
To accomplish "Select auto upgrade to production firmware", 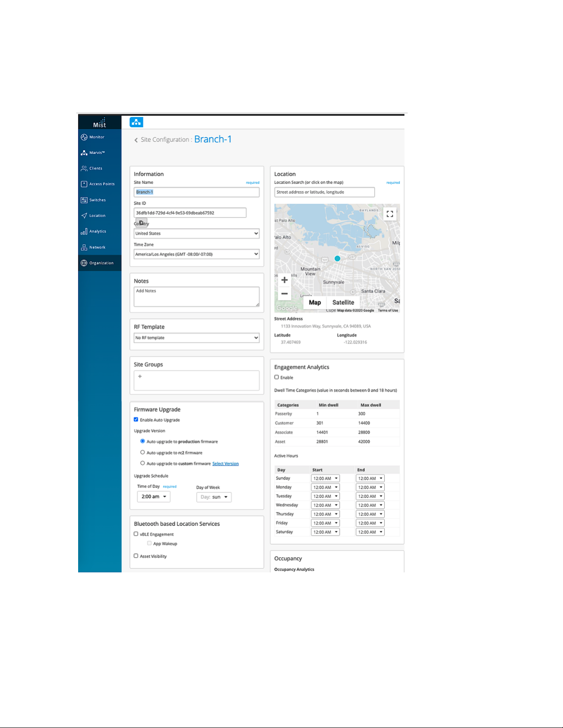I will point(142,441).
